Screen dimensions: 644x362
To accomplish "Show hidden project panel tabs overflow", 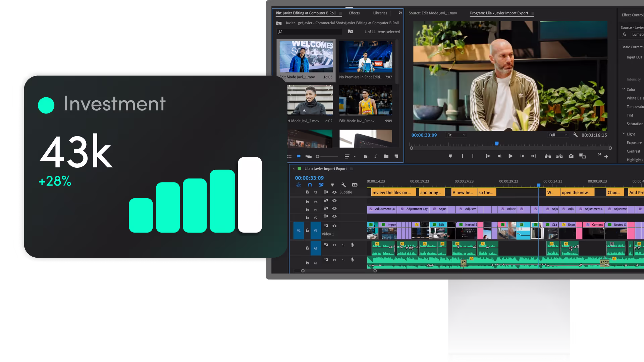I will click(400, 13).
